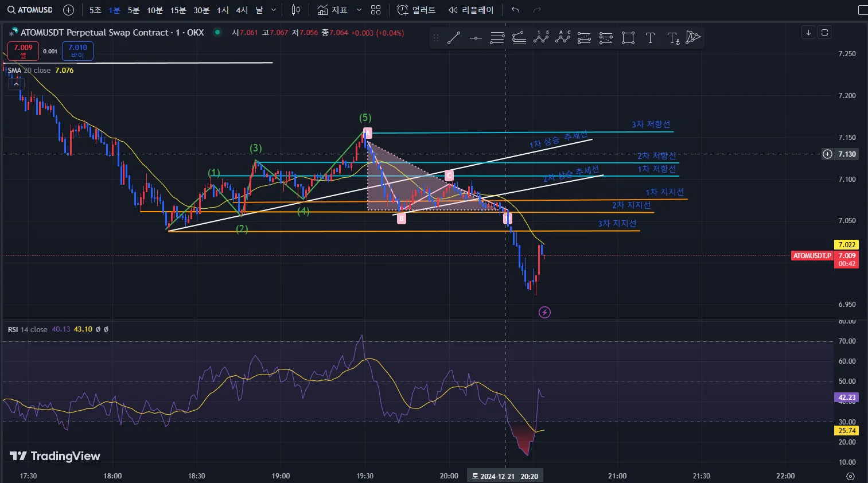
Task: Select the Fibonacci channel tool
Action: 519,38
